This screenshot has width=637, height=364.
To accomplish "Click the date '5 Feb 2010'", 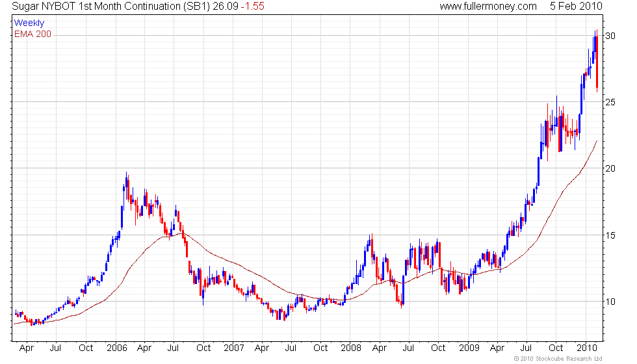I will tap(576, 6).
